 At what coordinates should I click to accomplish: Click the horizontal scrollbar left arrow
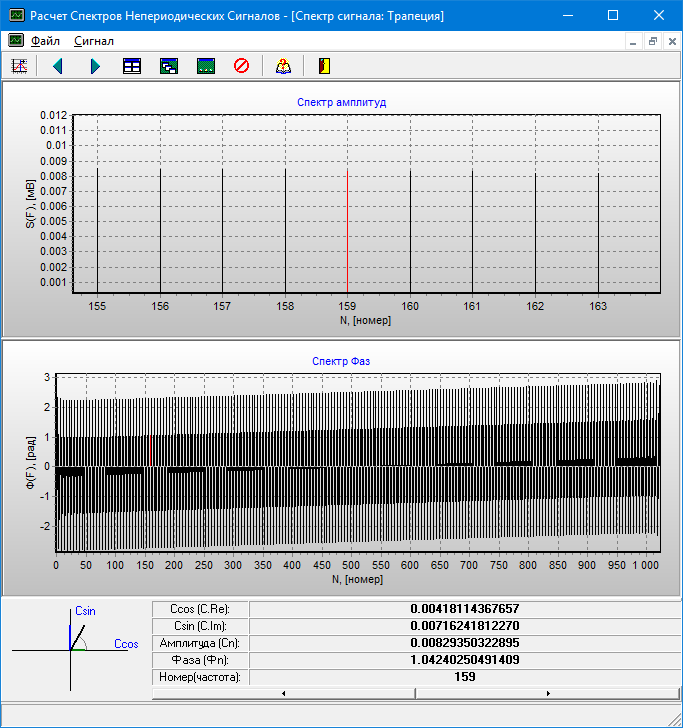(x=285, y=693)
